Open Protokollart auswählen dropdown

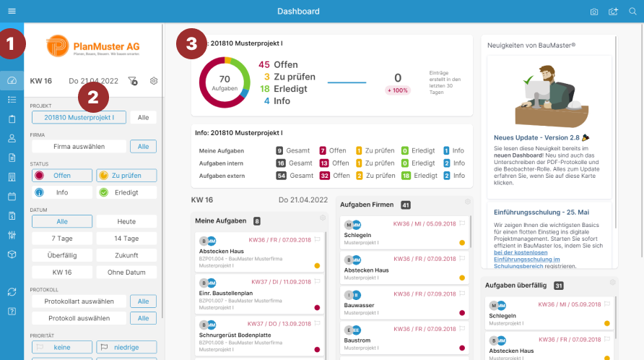click(79, 301)
